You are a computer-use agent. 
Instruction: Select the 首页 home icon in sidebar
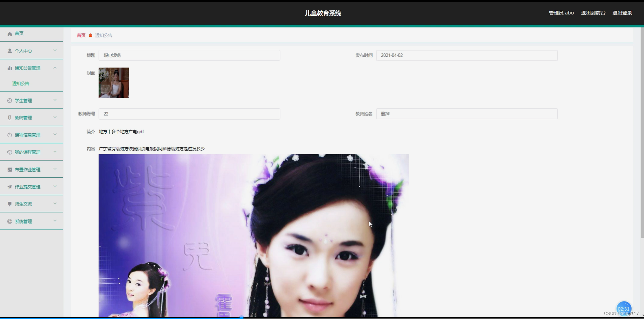click(9, 34)
